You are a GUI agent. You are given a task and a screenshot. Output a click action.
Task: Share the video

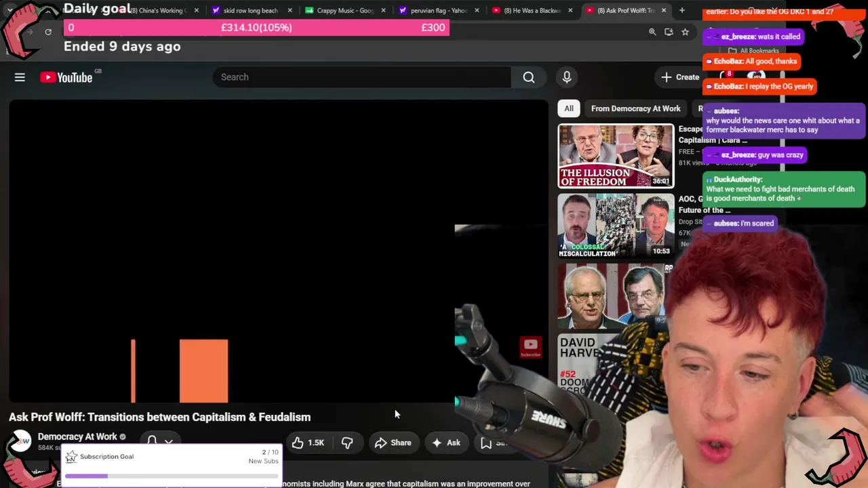(393, 443)
